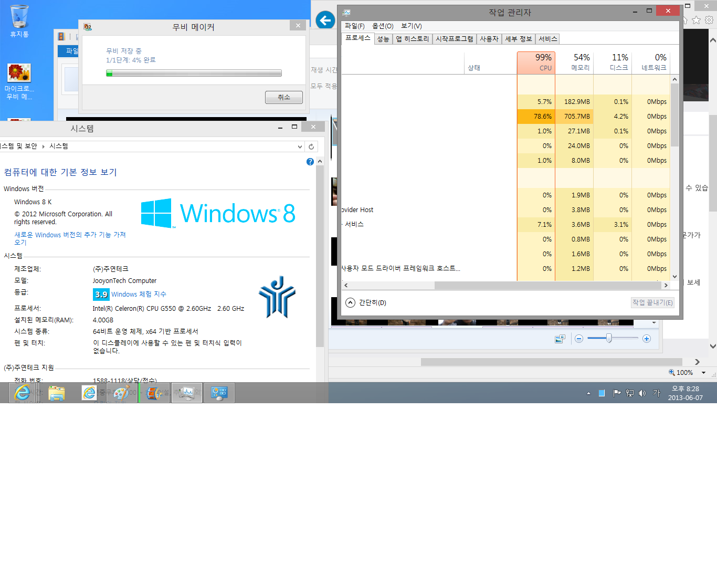717x588 pixels.
Task: Switch to the 서비스 tab
Action: click(548, 39)
